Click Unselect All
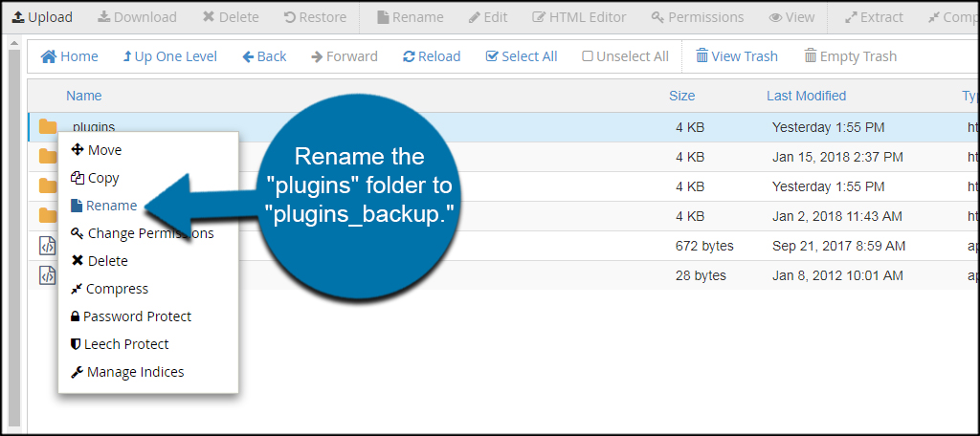The image size is (980, 436). [x=626, y=56]
